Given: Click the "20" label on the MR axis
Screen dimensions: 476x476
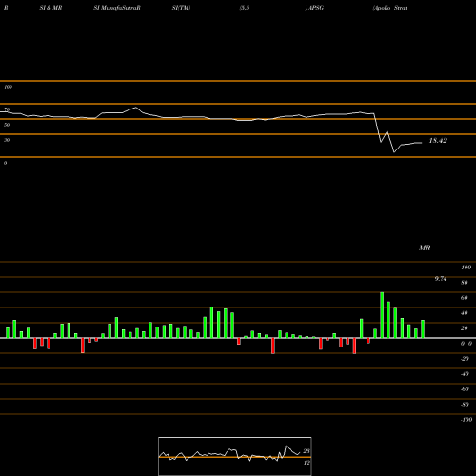Looking at the screenshot, I should [465, 328].
